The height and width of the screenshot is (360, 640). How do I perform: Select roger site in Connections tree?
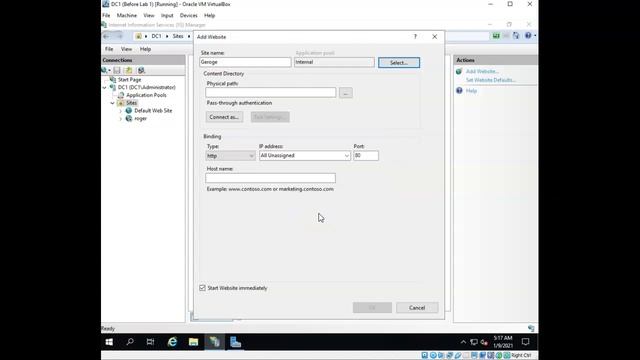click(140, 118)
